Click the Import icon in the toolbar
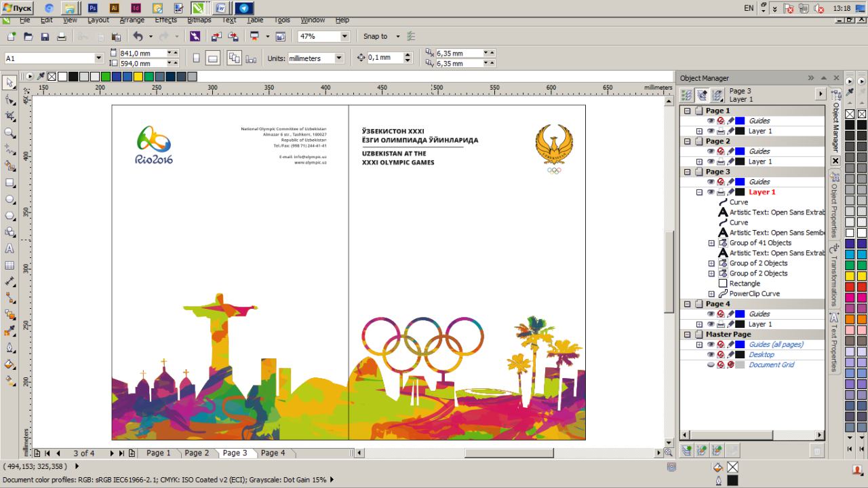 click(x=216, y=37)
